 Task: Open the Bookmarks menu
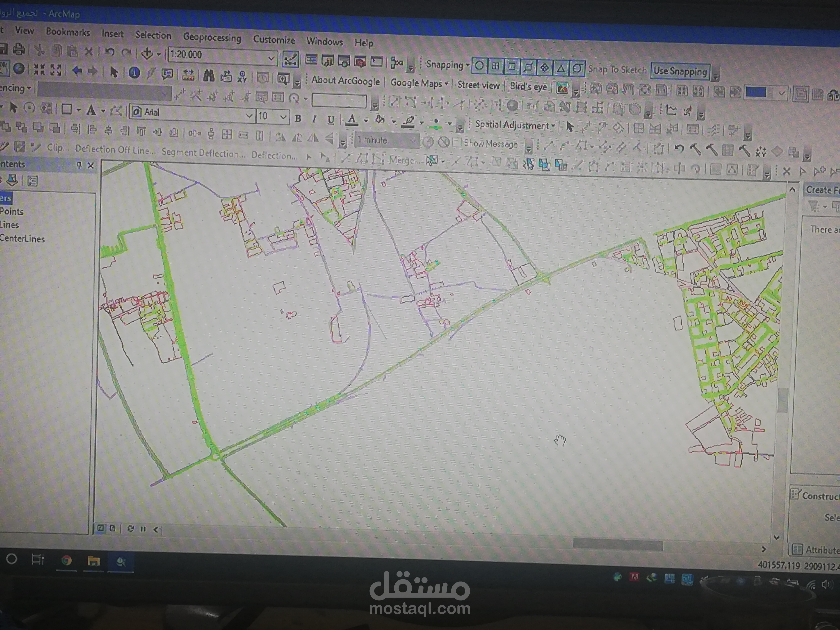point(68,32)
